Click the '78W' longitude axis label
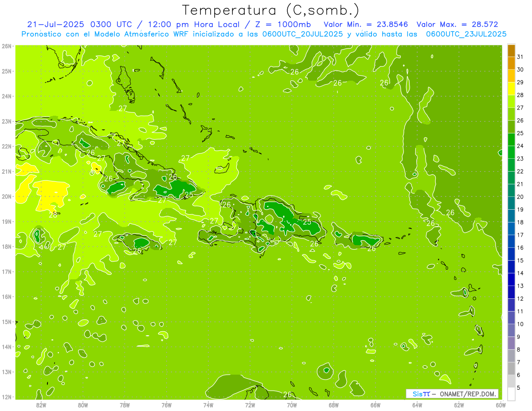 click(x=125, y=405)
